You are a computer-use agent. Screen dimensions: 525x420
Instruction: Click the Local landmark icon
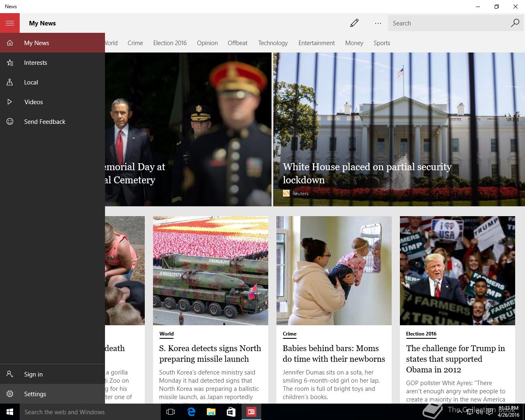[x=10, y=82]
